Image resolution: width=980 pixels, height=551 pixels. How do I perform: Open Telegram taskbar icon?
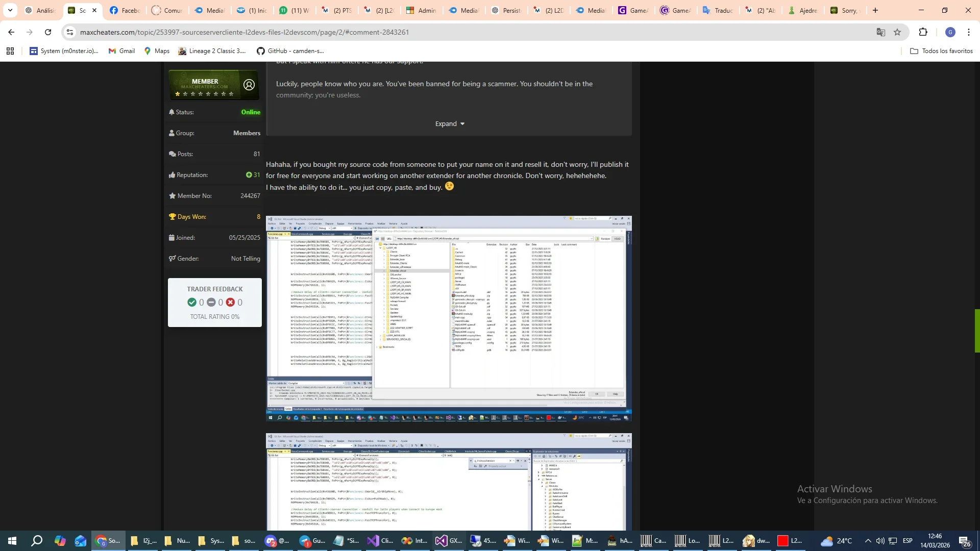point(312,541)
